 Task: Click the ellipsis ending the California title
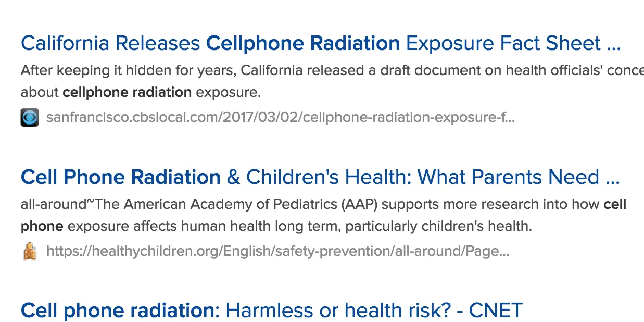614,44
